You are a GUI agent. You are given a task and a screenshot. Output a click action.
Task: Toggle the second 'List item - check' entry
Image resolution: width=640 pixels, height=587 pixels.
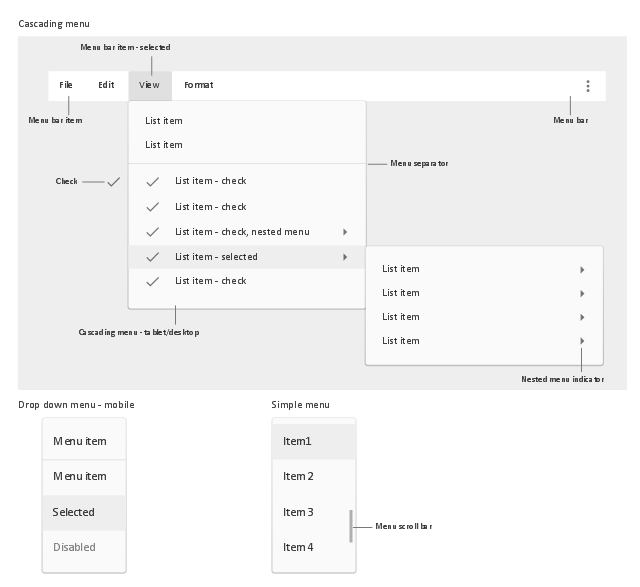pyautogui.click(x=247, y=207)
